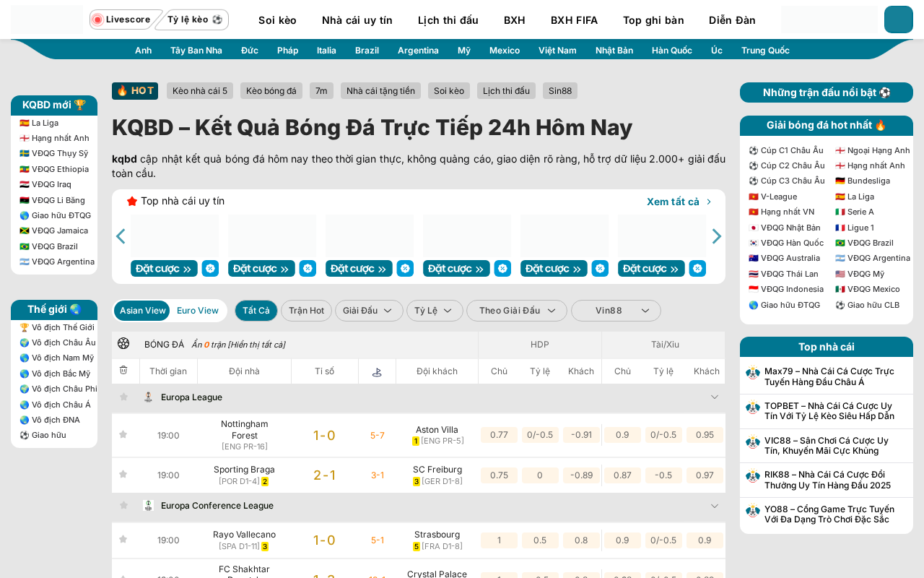Click the teal button at the header's right end
Image resolution: width=924 pixels, height=578 pixels.
[x=899, y=20]
